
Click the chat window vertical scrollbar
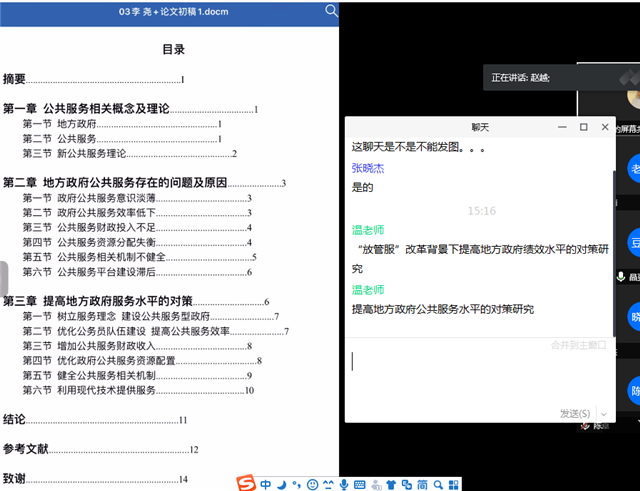(x=613, y=253)
